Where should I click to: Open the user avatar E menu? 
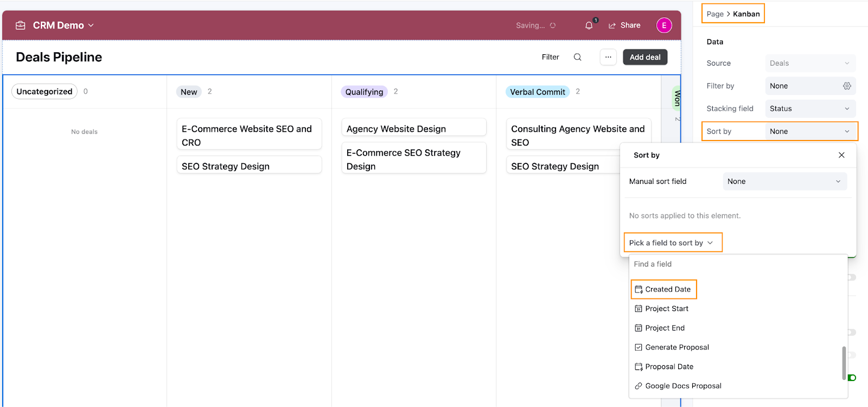click(664, 26)
